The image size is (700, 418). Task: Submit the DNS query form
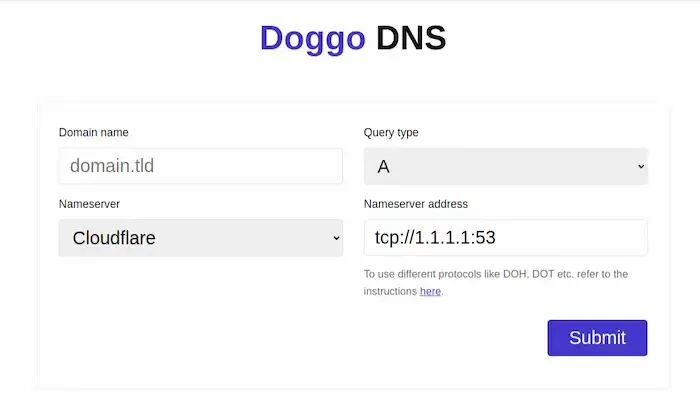point(597,338)
